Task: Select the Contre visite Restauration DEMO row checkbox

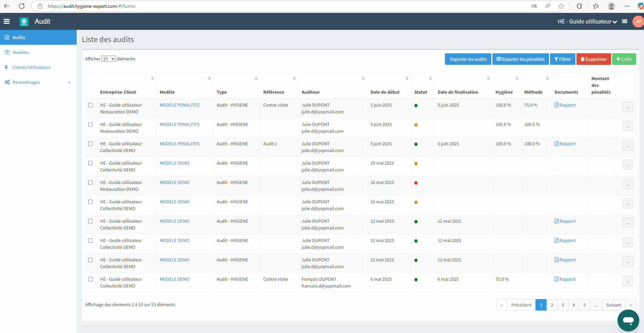Action: (x=91, y=105)
